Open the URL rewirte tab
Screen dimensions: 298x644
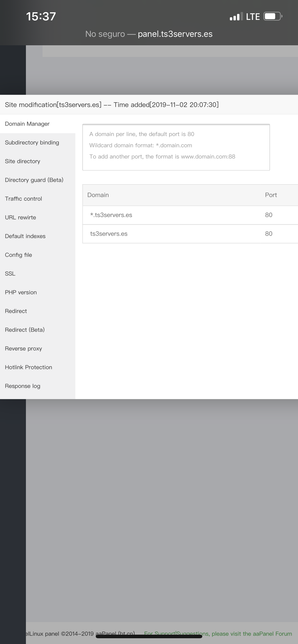click(21, 218)
